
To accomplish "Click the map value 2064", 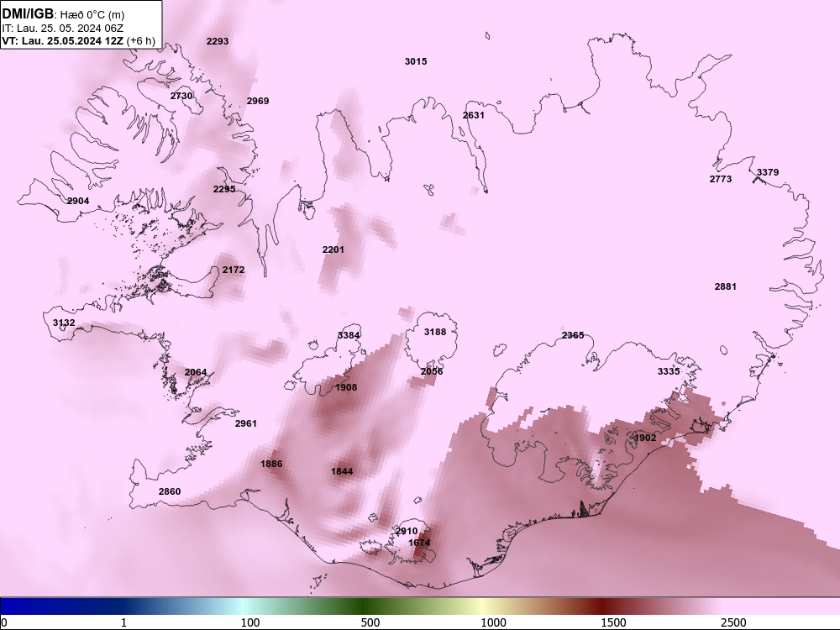I will [196, 372].
